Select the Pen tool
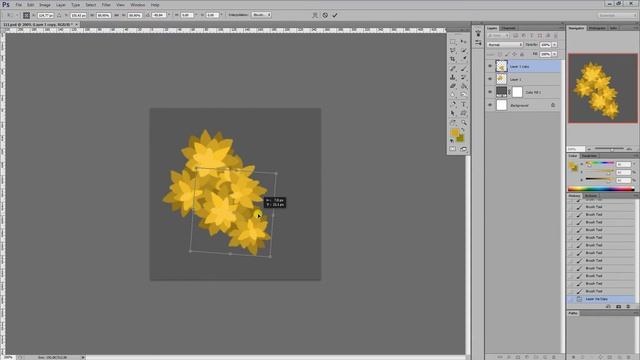The height and width of the screenshot is (360, 640). 453,104
